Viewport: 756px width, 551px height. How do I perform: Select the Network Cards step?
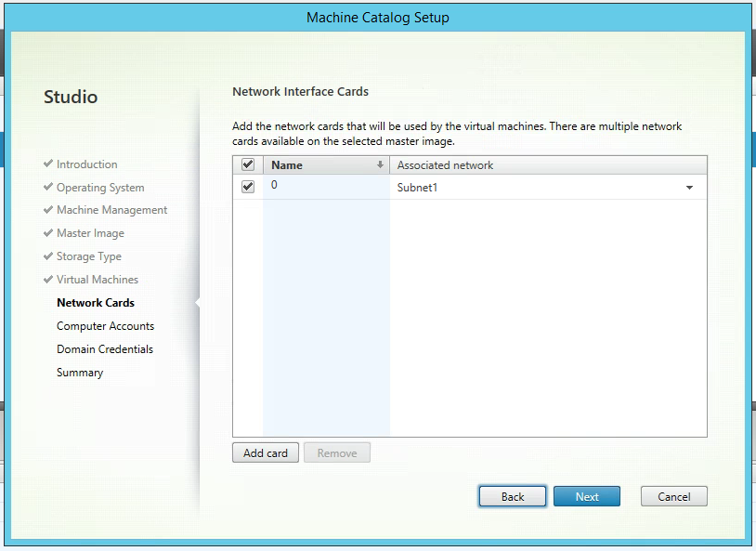point(96,304)
